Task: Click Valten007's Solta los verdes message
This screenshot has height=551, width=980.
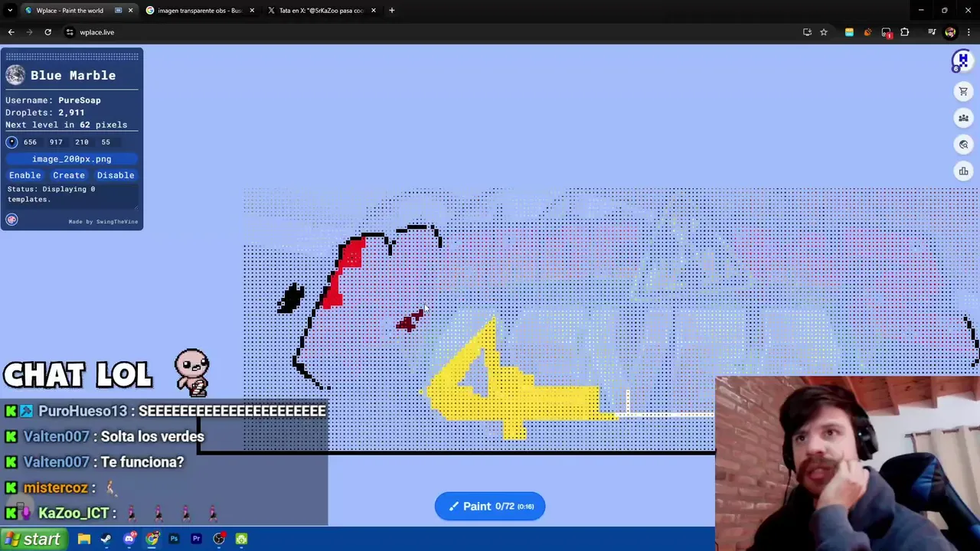Action: coord(152,437)
